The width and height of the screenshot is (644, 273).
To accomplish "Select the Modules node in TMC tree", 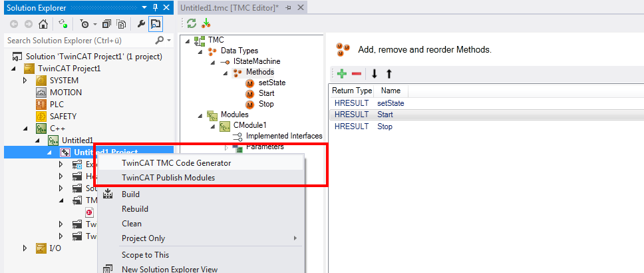I will 235,115.
